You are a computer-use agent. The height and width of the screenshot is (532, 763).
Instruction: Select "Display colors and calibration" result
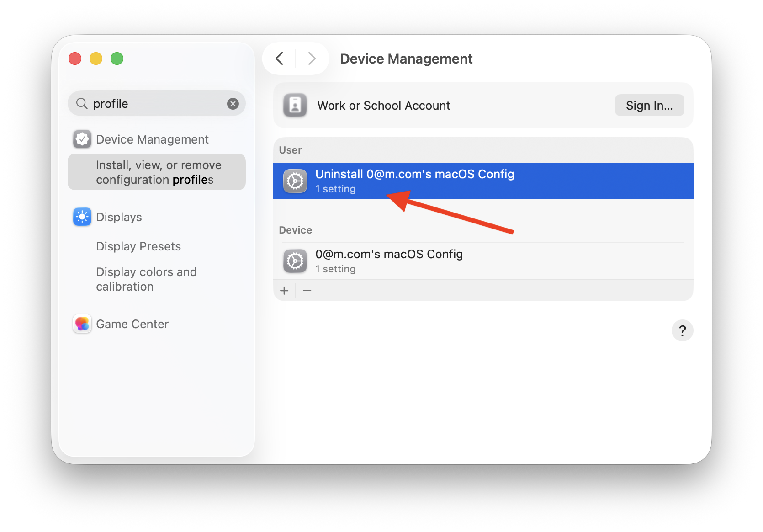[146, 279]
